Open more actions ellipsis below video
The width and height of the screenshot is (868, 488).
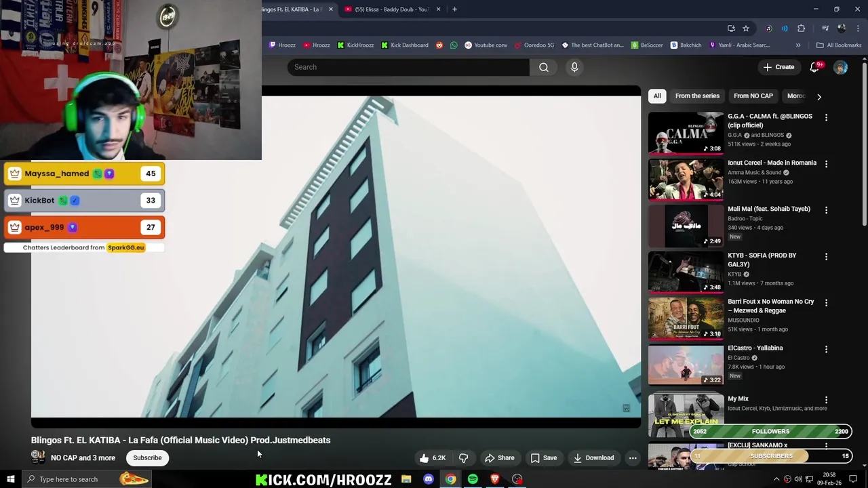coord(633,457)
